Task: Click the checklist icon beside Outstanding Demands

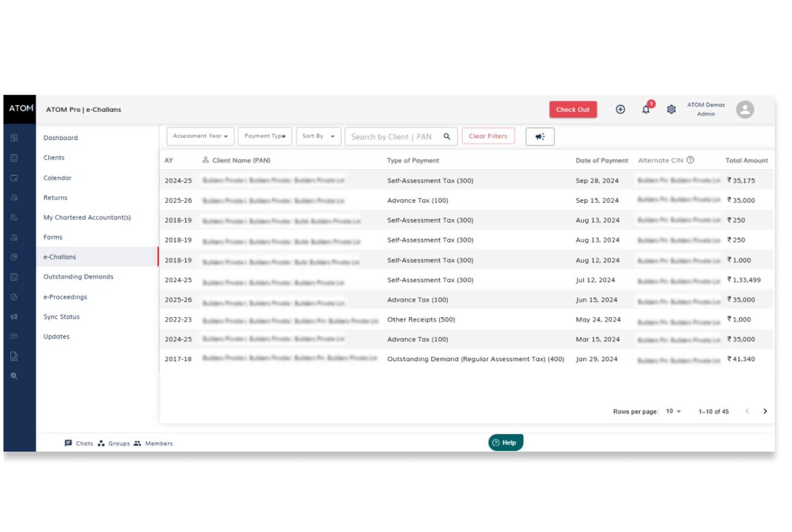Action: pos(14,277)
